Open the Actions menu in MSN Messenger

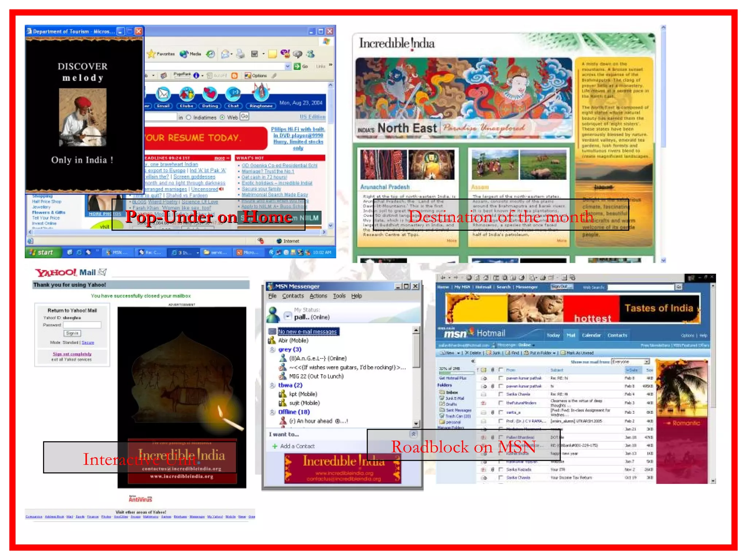tap(318, 296)
